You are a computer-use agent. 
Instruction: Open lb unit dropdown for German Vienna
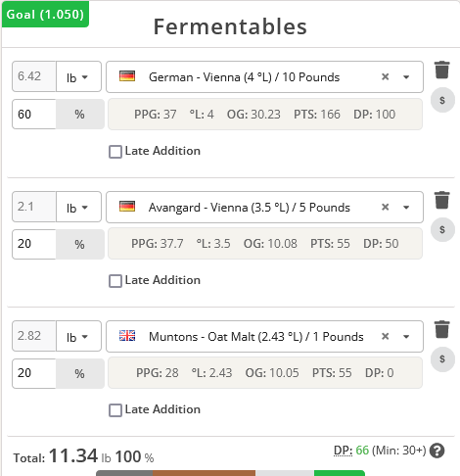78,76
